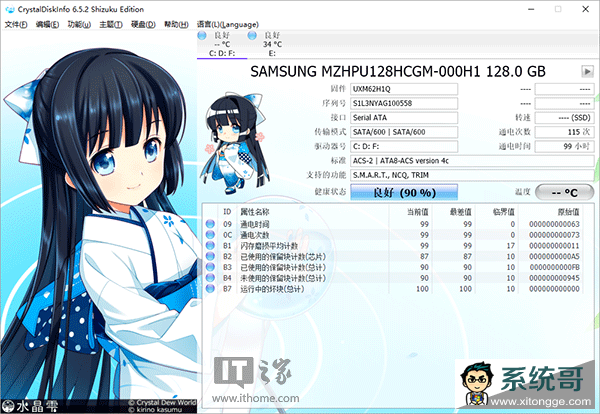Click raw value 000000000063

point(554,224)
